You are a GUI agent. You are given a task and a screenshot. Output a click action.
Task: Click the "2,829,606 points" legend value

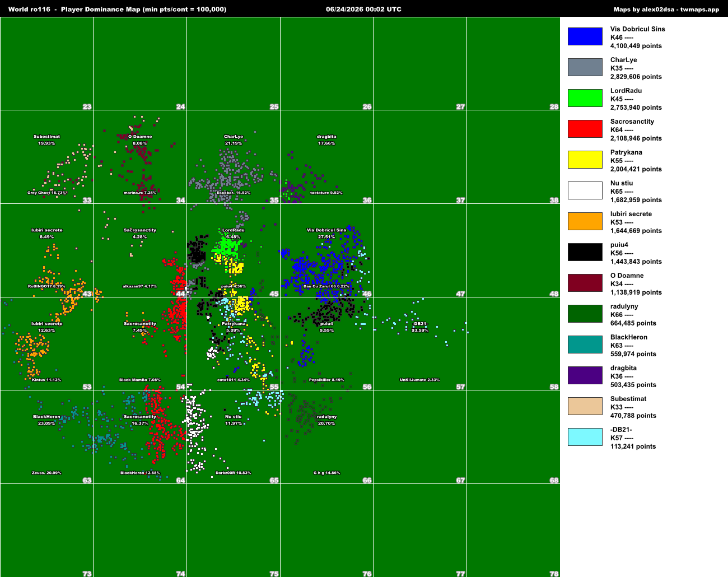[636, 77]
